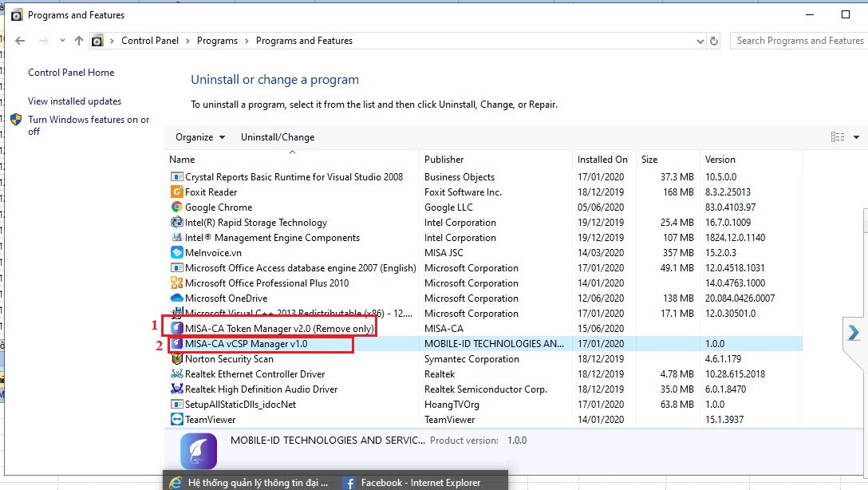Click the address bar Control Panel location icon
The image size is (868, 490).
click(97, 41)
